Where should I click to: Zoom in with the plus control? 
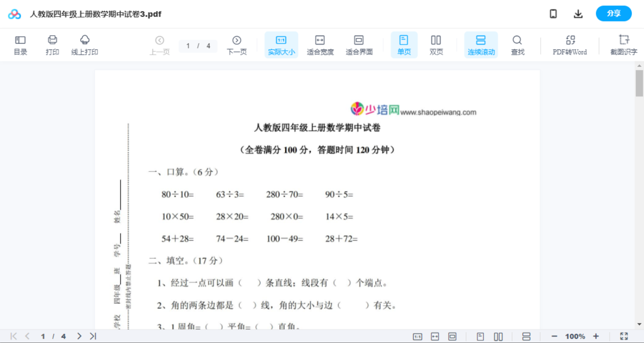pos(597,336)
